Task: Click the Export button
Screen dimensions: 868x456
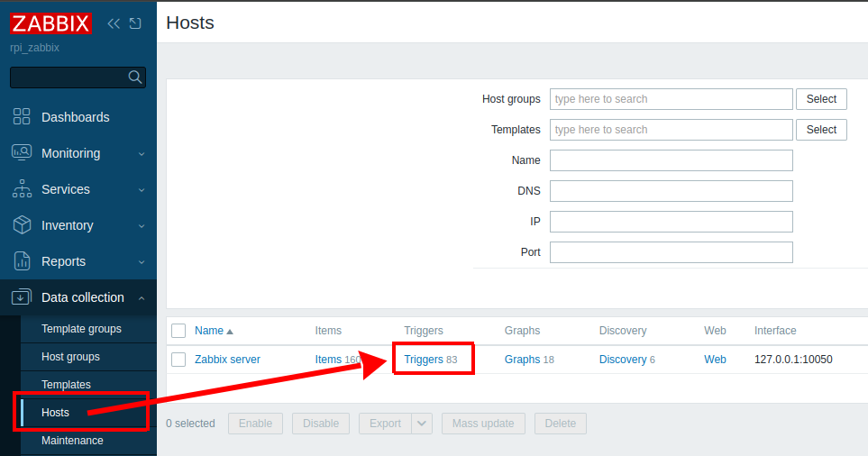Action: [385, 424]
